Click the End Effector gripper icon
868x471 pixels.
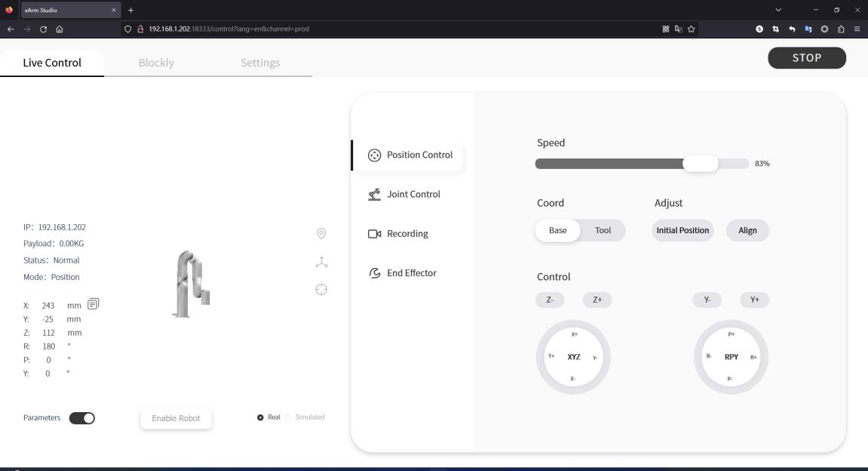(x=374, y=273)
